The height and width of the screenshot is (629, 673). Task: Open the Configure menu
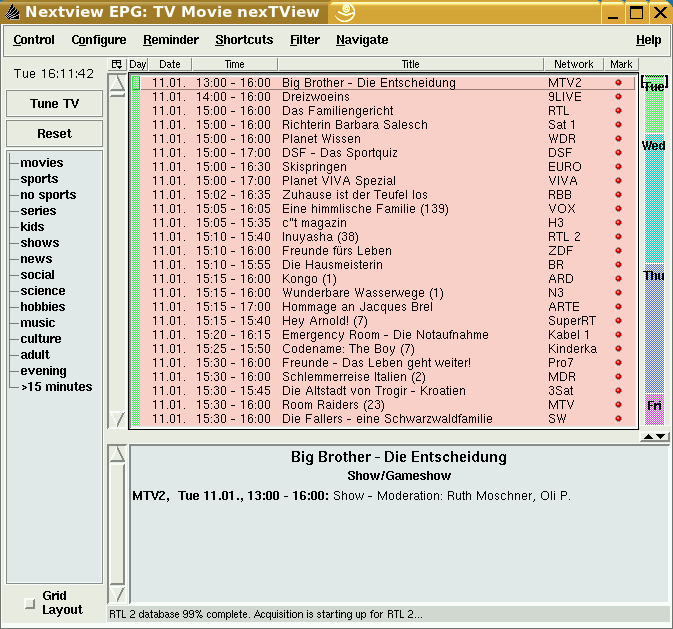[99, 40]
